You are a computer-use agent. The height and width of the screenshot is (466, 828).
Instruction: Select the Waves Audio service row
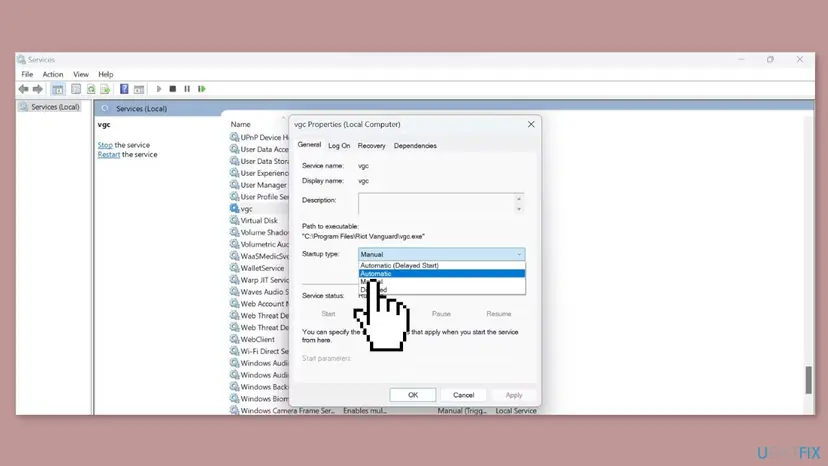click(x=259, y=292)
